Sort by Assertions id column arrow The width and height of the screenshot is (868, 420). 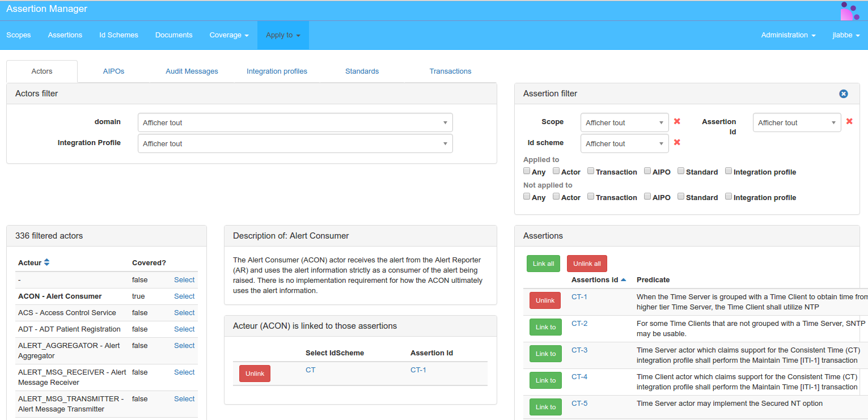tap(624, 279)
